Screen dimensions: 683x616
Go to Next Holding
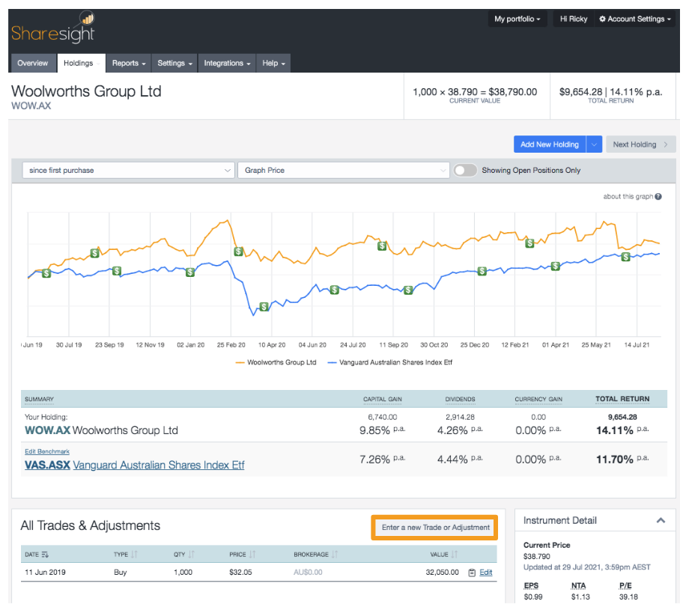point(641,144)
